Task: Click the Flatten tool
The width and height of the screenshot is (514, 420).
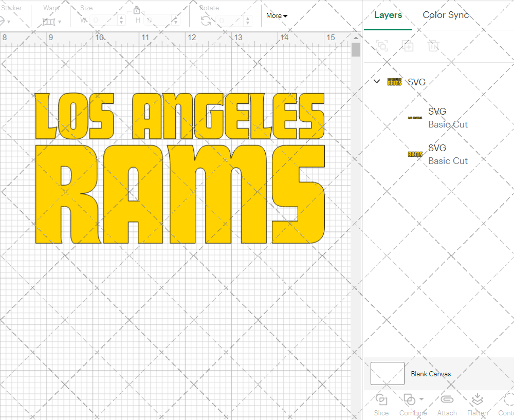Action: (x=478, y=405)
